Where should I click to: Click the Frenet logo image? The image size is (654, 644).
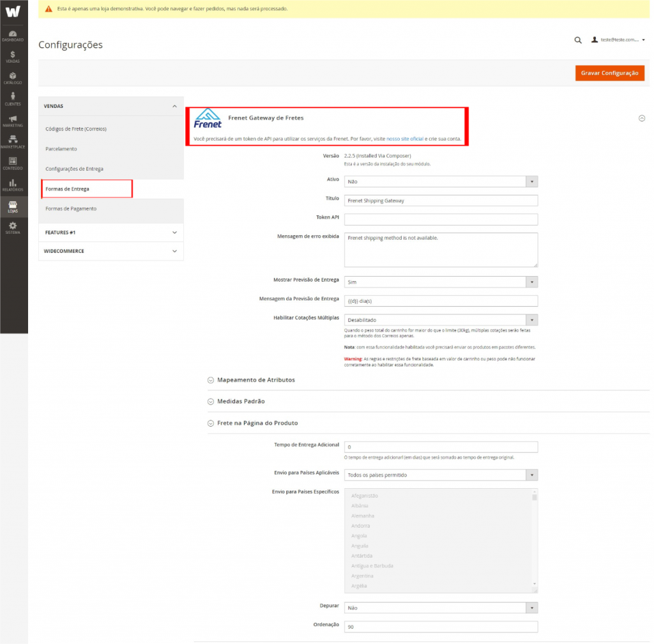coord(208,118)
